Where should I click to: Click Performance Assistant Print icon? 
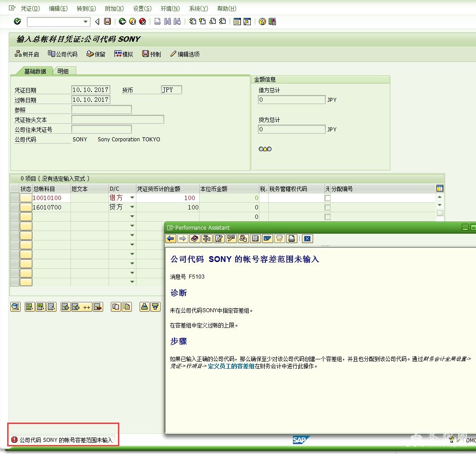click(x=292, y=239)
